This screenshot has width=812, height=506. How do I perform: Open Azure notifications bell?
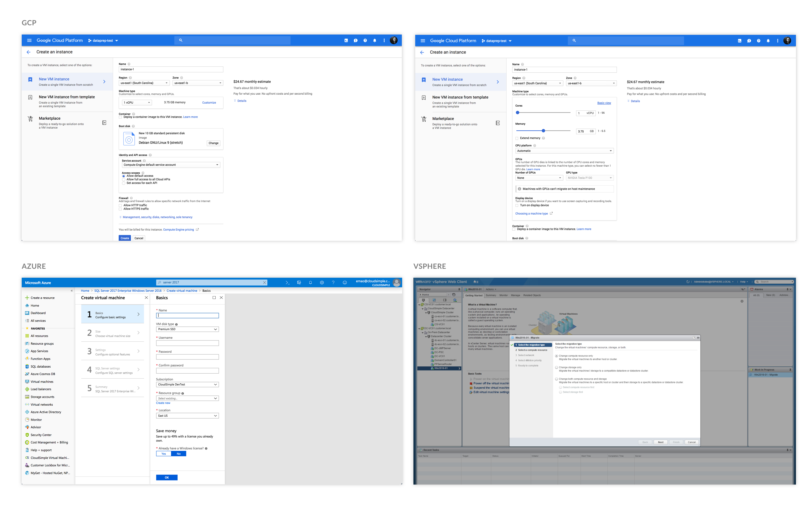[310, 282]
